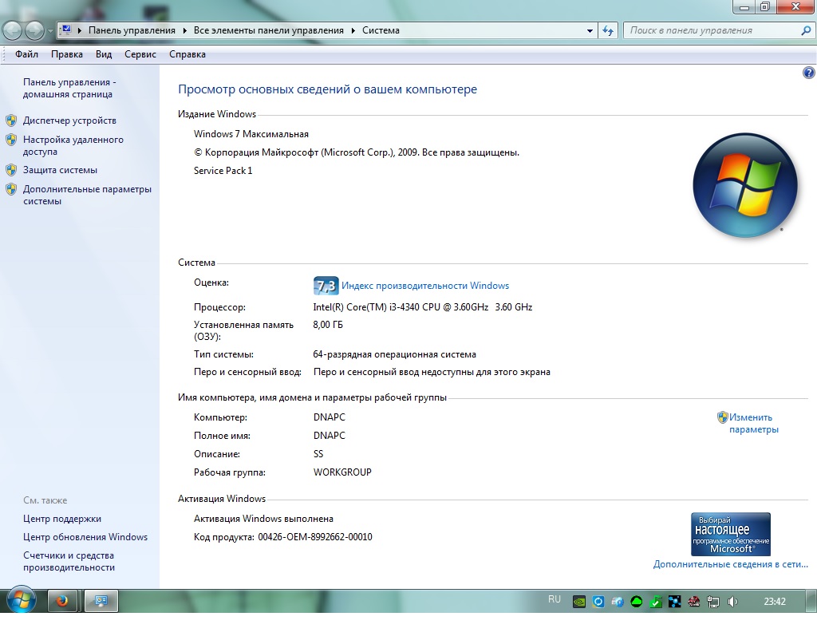The image size is (817, 644).
Task: Click the green cloud tray icon
Action: (636, 602)
